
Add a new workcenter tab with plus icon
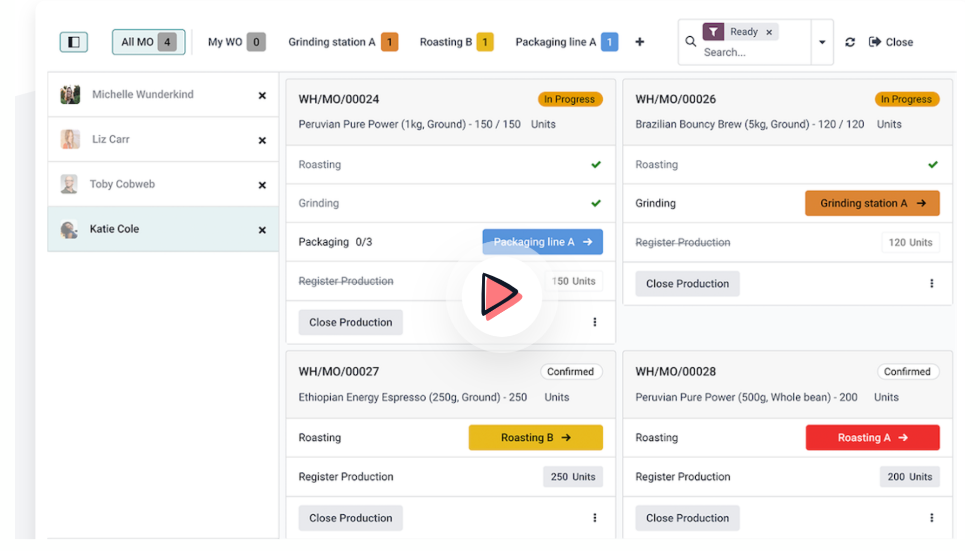[640, 42]
